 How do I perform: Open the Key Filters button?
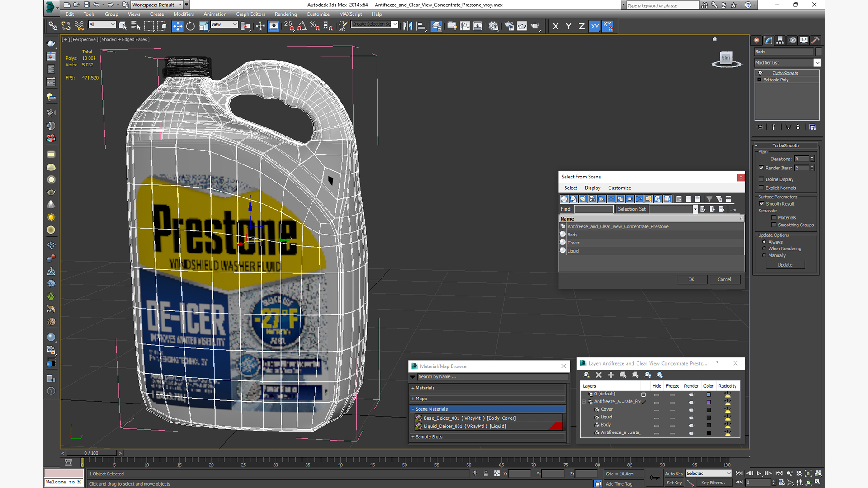[714, 483]
